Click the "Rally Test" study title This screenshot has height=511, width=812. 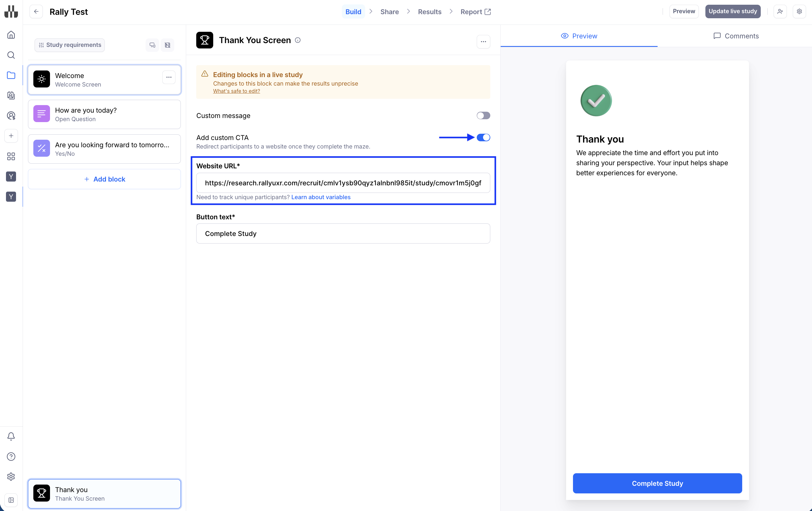tap(69, 12)
